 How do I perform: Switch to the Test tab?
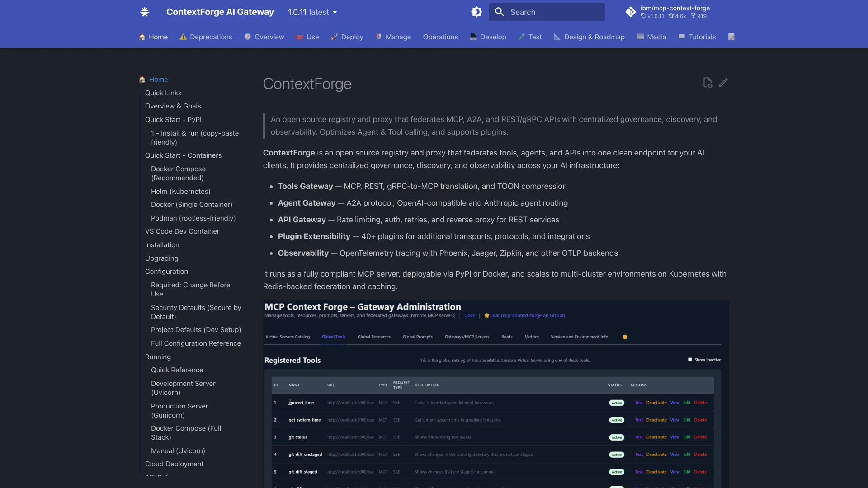(530, 37)
